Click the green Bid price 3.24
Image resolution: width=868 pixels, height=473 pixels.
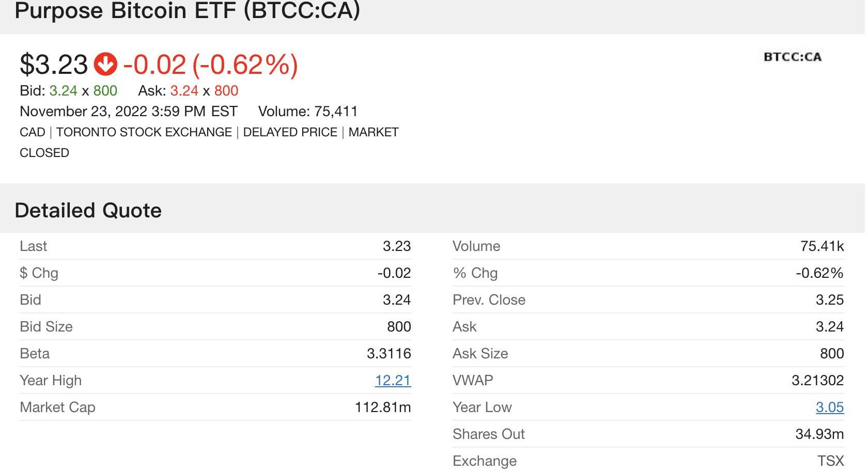click(63, 91)
